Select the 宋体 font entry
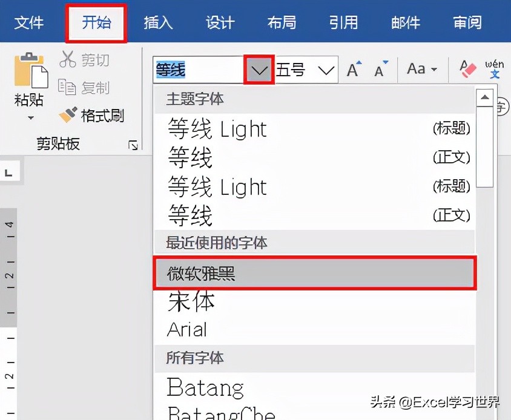 [x=191, y=302]
